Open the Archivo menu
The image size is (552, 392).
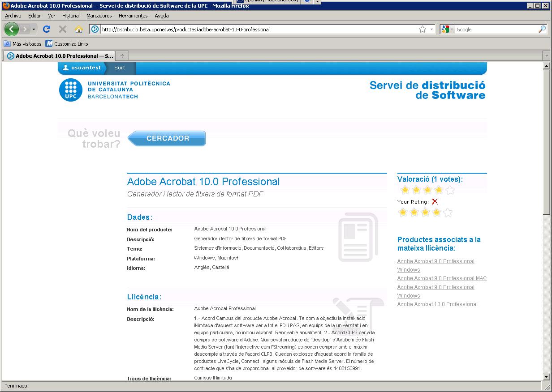[13, 16]
